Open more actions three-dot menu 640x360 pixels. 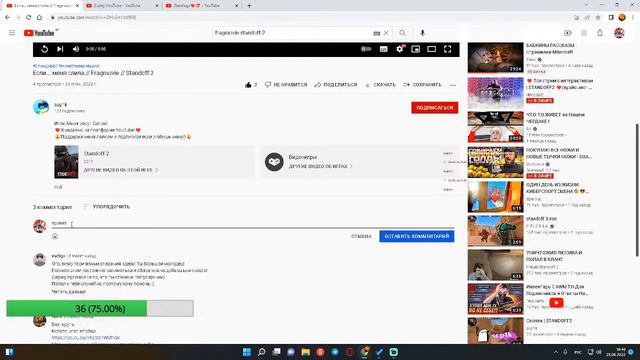point(453,85)
